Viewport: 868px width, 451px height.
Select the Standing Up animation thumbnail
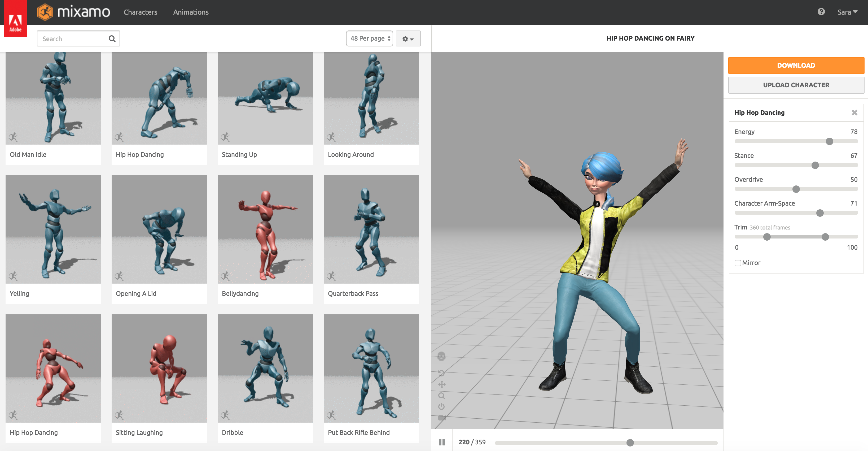pos(265,98)
